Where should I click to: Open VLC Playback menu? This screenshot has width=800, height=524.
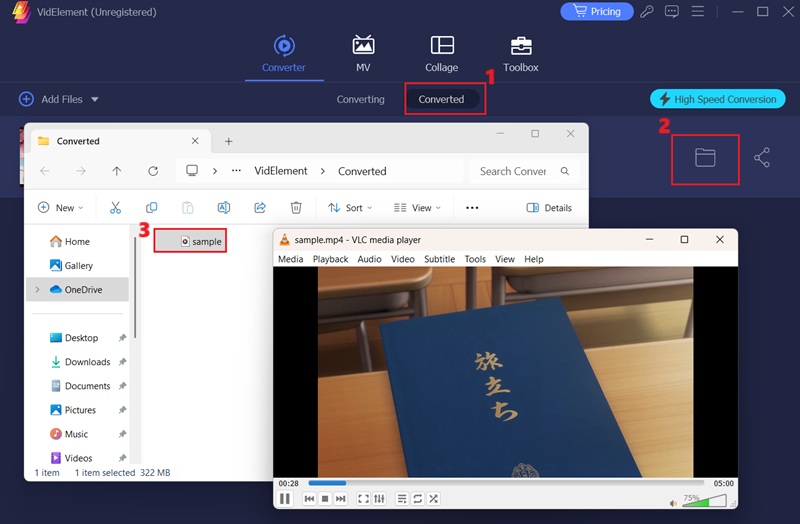click(x=330, y=259)
